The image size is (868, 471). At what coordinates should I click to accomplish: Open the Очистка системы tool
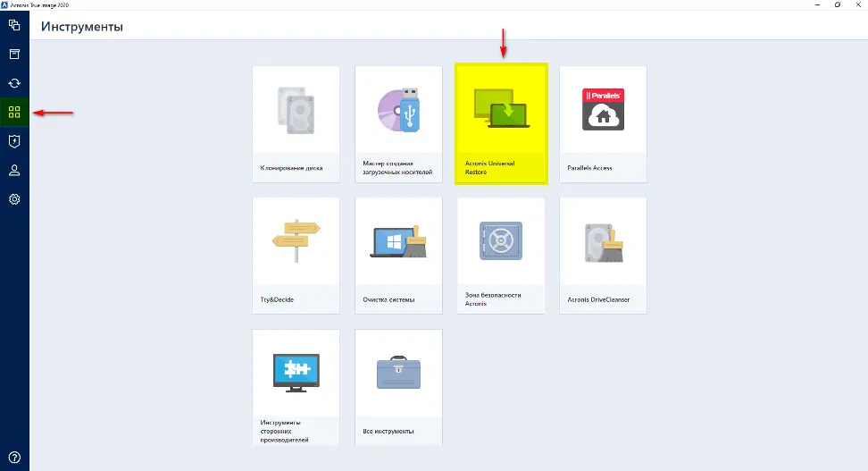point(398,256)
